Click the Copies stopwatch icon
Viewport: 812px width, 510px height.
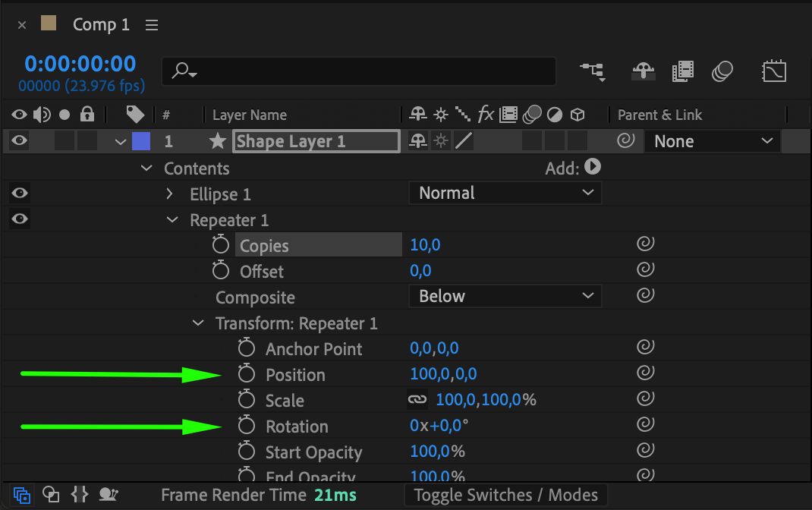click(x=220, y=245)
